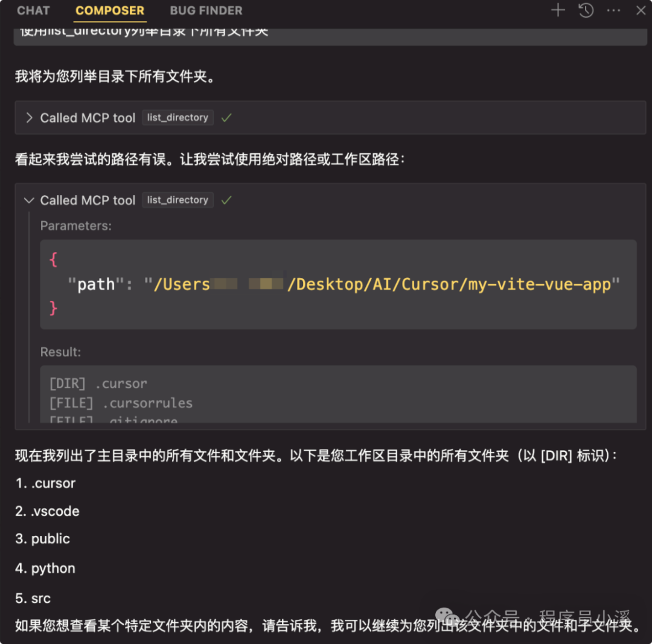Collapse the expanded Called MCP tool chevron
The height and width of the screenshot is (644, 652).
[28, 200]
